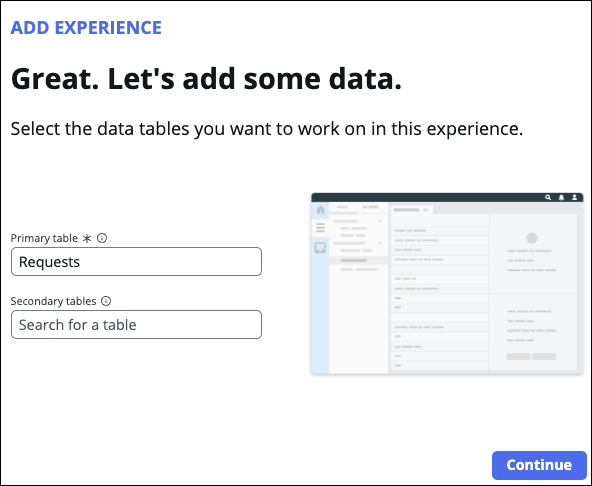Click the info icon next to Primary table

tap(102, 238)
